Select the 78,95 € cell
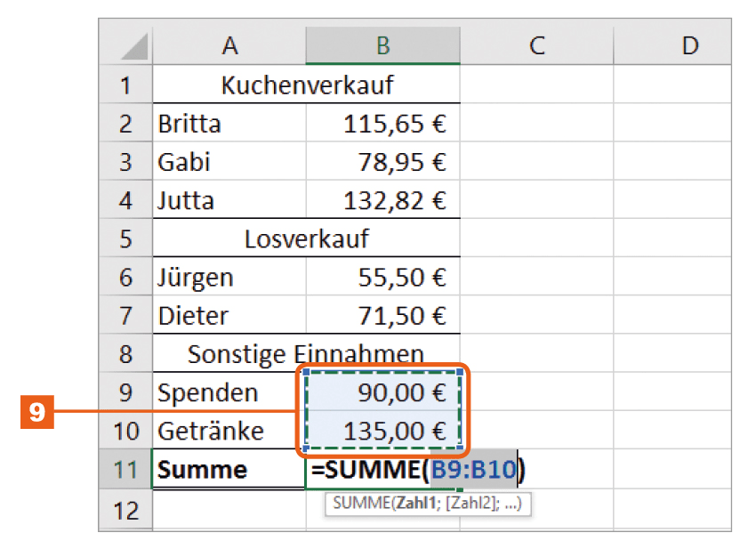 [x=382, y=163]
